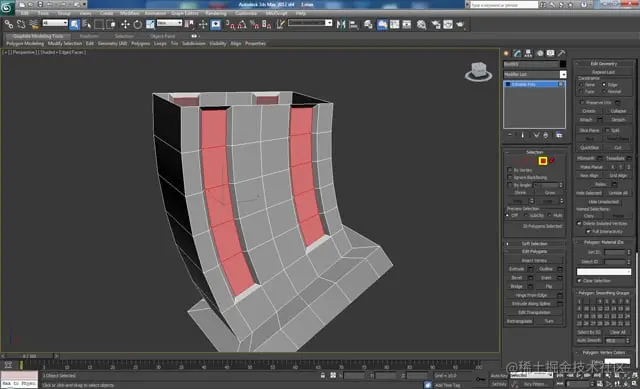Click the Extrude button
Image resolution: width=640 pixels, height=389 pixels.
[516, 269]
